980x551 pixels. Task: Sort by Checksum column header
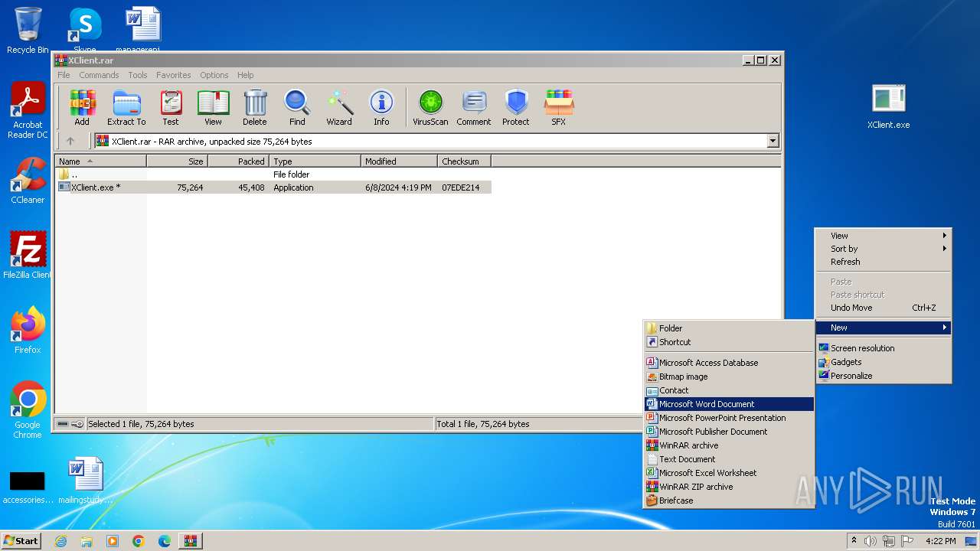(x=464, y=161)
